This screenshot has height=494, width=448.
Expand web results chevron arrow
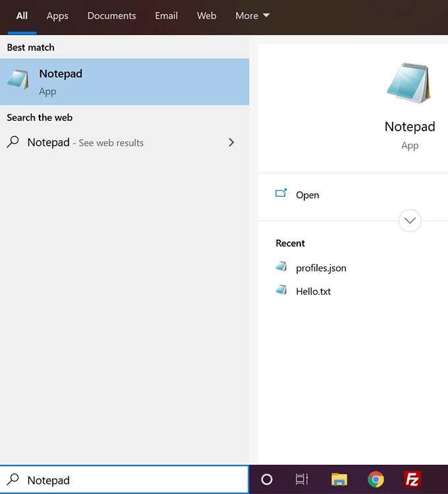point(231,142)
